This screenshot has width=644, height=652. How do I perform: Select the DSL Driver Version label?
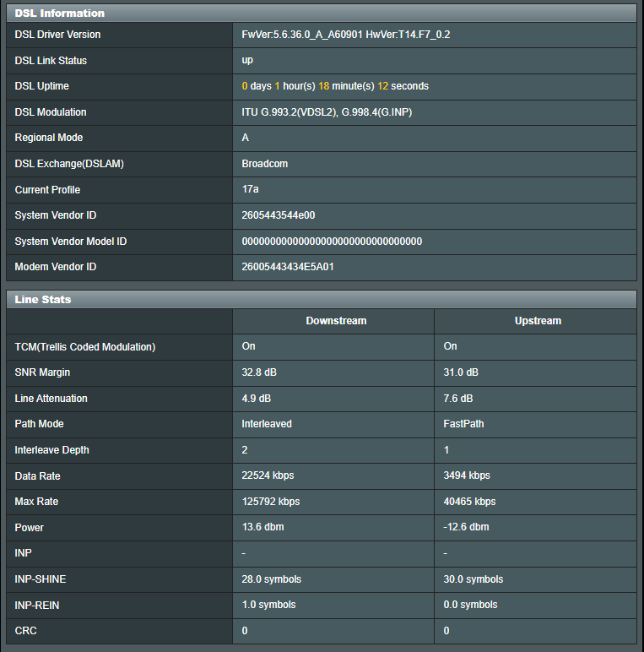(x=57, y=35)
